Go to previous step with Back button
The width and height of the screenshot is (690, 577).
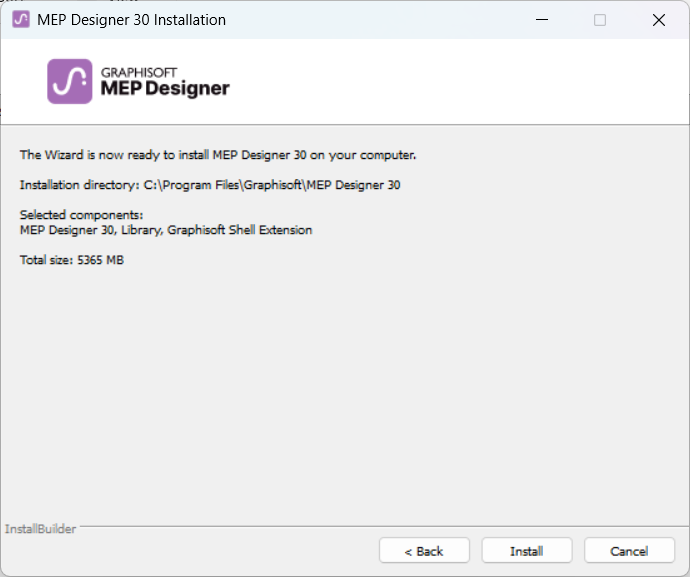click(x=424, y=551)
